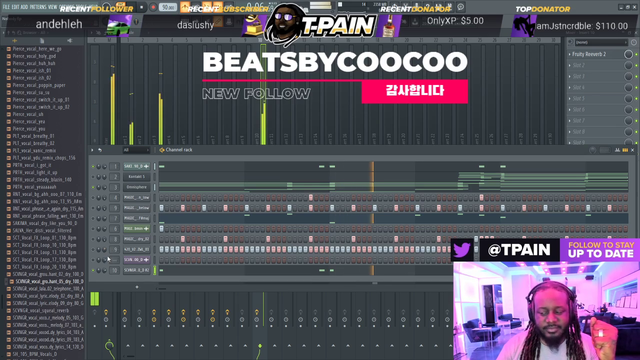
Task: Open the Omnisphere channel button
Action: (x=137, y=187)
